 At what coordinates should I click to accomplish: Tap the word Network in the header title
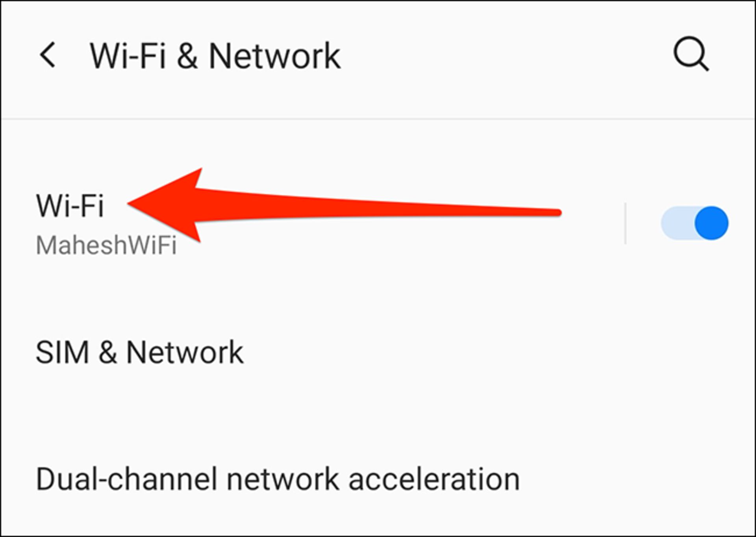coord(274,56)
